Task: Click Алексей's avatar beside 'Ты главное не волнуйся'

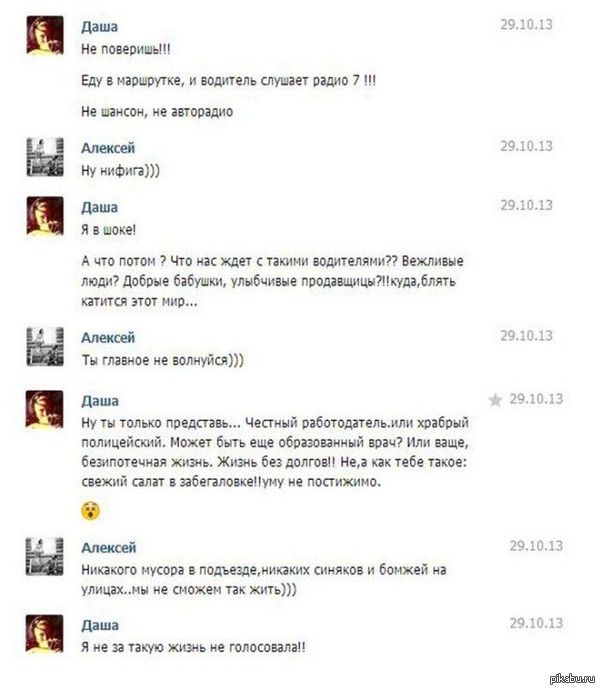Action: (45, 347)
